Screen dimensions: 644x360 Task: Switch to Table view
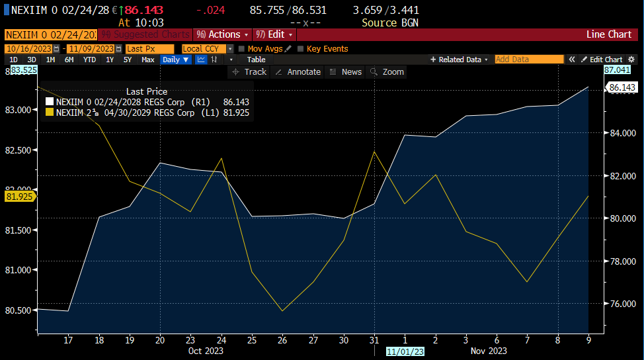point(256,60)
